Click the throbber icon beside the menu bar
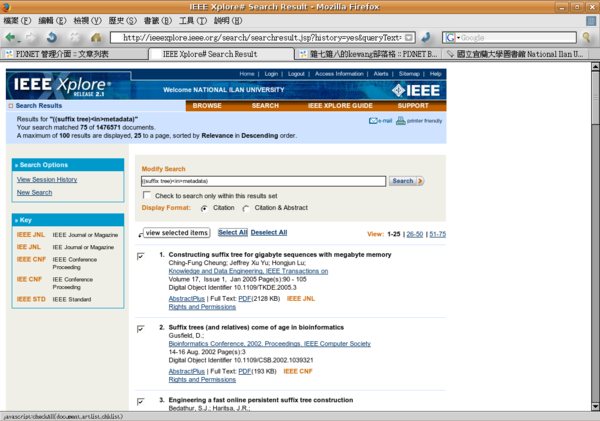Viewport: 600px width, 421px height. pos(591,21)
